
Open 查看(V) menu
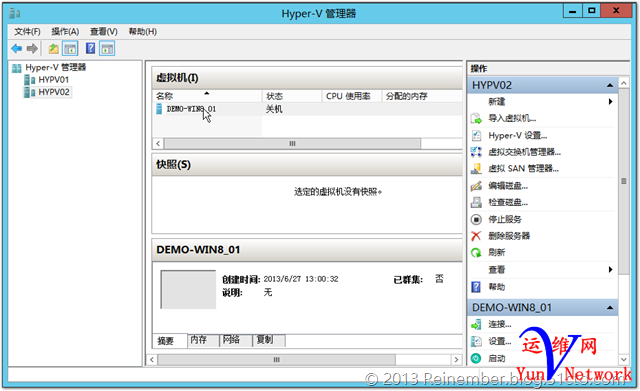(x=104, y=31)
